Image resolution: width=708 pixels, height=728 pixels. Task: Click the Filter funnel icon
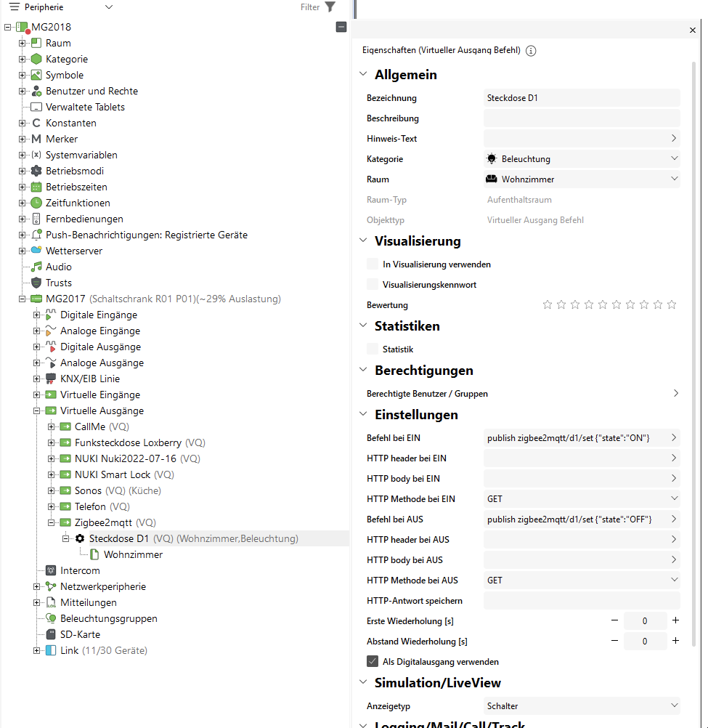330,7
